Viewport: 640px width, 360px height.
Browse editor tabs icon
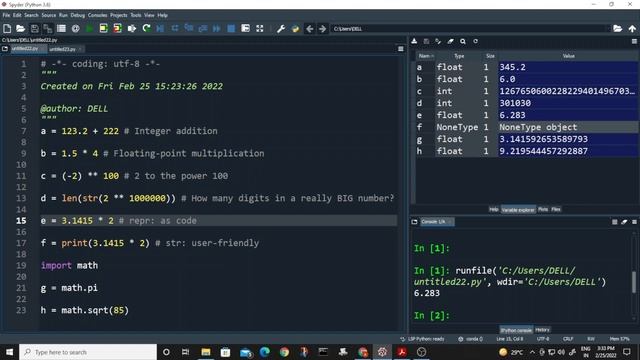point(5,49)
